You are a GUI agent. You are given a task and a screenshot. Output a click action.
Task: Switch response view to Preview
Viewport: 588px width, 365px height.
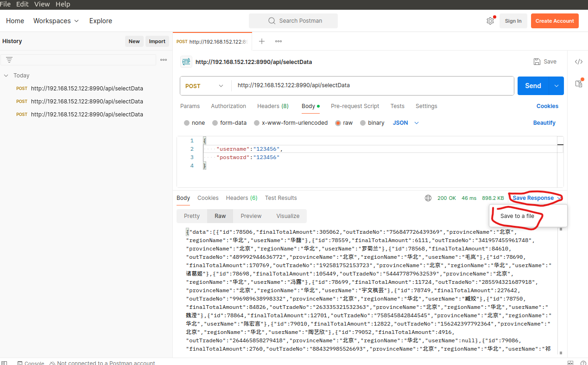click(251, 216)
